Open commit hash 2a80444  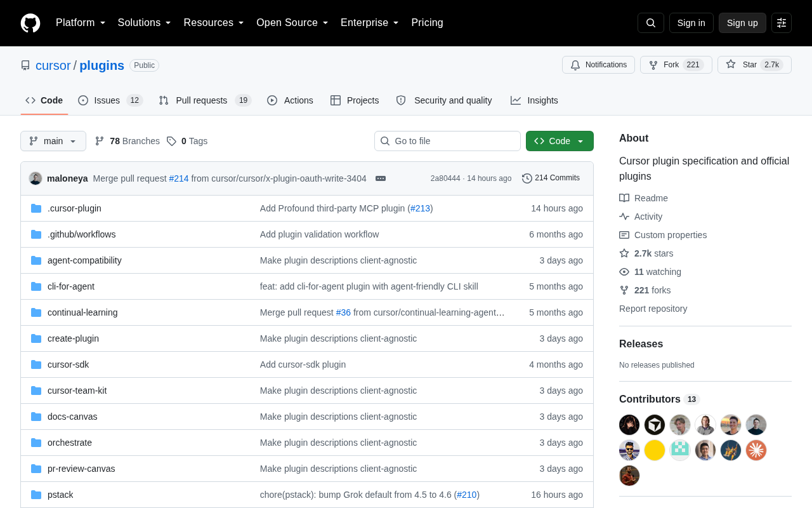[x=445, y=178]
